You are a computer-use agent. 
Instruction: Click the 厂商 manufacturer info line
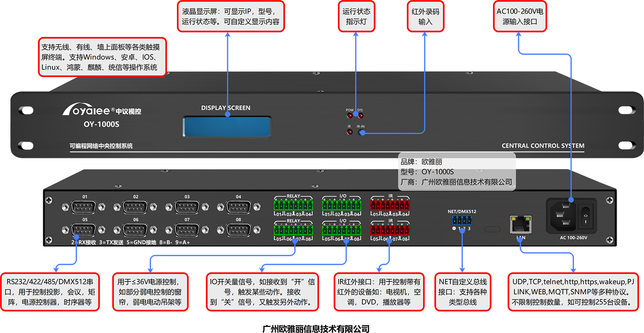point(456,182)
